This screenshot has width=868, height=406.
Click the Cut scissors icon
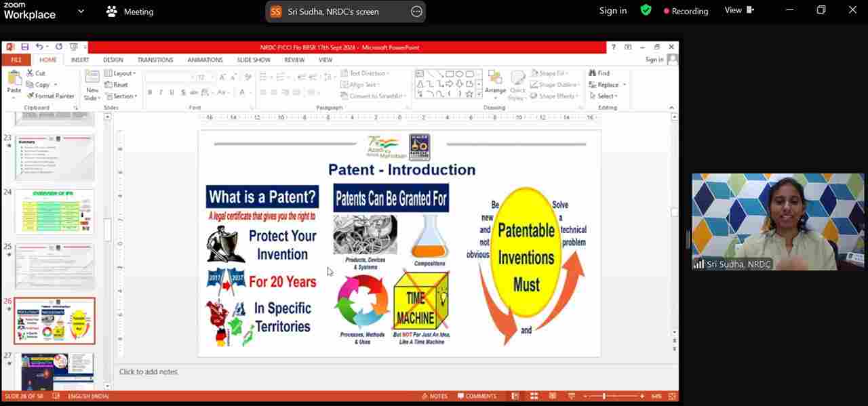pyautogui.click(x=31, y=73)
